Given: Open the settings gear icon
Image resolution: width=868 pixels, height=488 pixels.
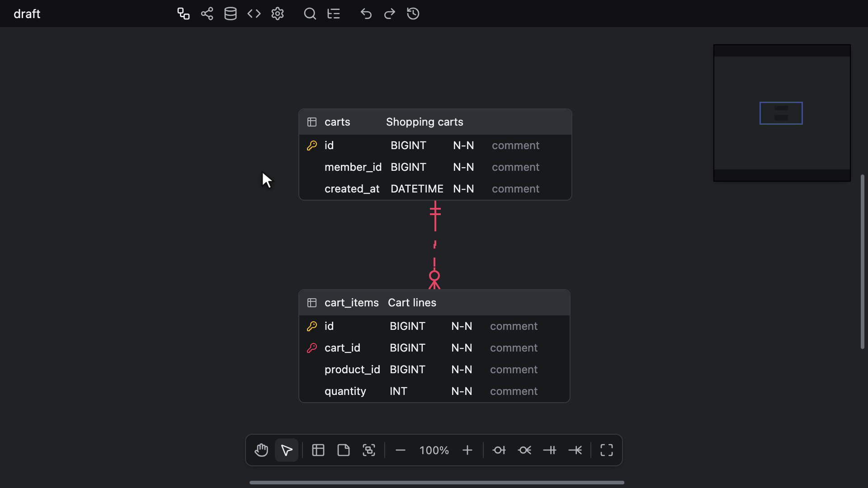Looking at the screenshot, I should tap(278, 14).
